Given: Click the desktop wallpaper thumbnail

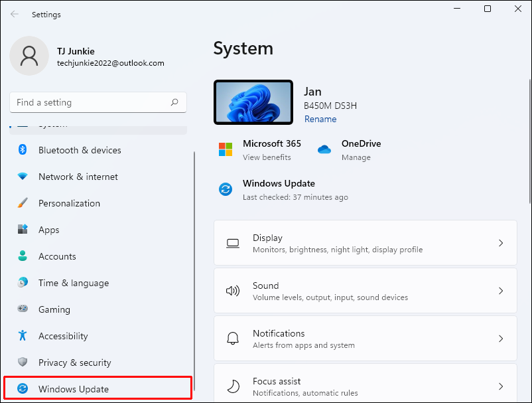Looking at the screenshot, I should click(253, 102).
